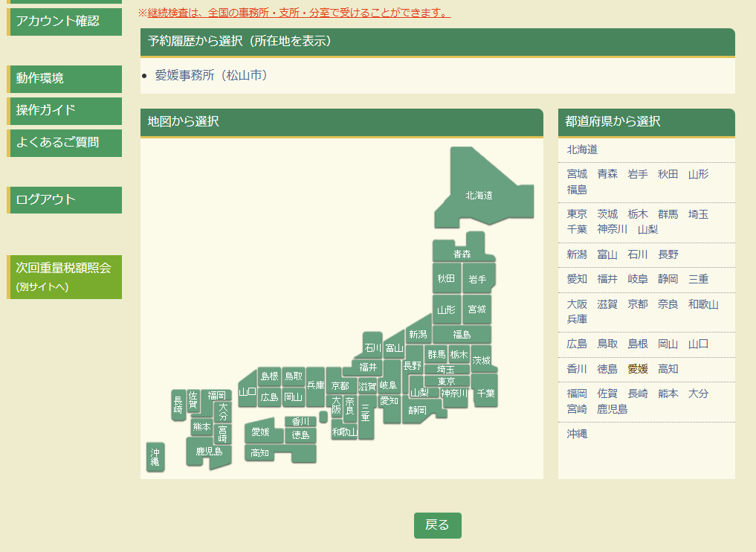Select 新潟 tile on the map
Image resolution: width=756 pixels, height=552 pixels.
point(418,335)
